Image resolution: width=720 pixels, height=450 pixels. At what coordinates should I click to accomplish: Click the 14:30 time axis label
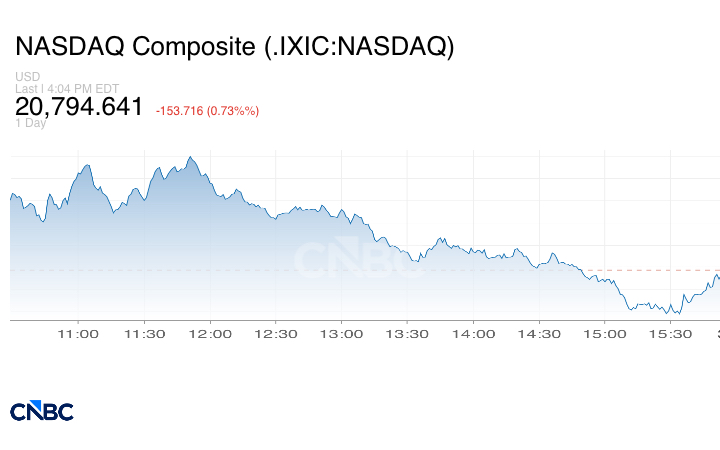[542, 334]
